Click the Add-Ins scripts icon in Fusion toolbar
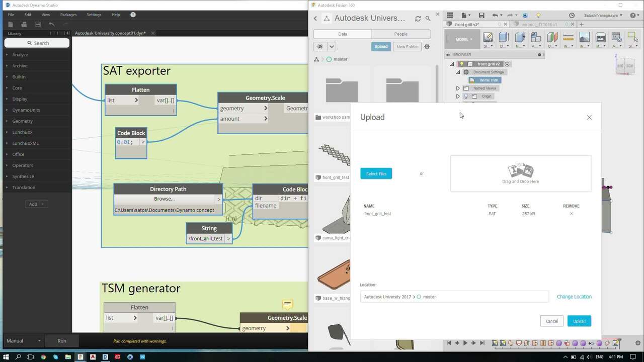Image resolution: width=644 pixels, height=362 pixels. tap(616, 37)
